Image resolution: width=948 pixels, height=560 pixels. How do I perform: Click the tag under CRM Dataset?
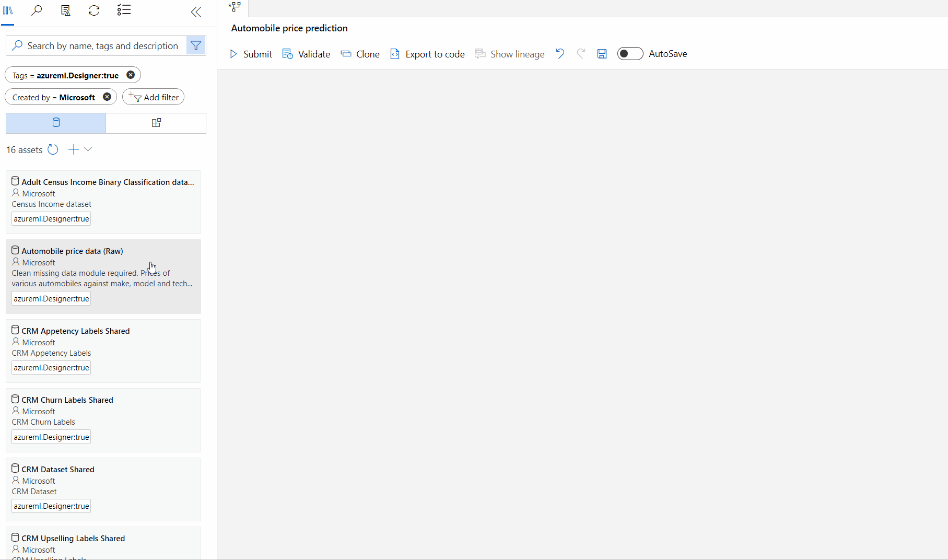(x=51, y=506)
